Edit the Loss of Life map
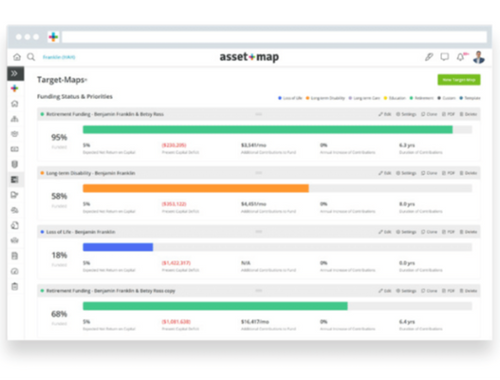 tap(385, 232)
